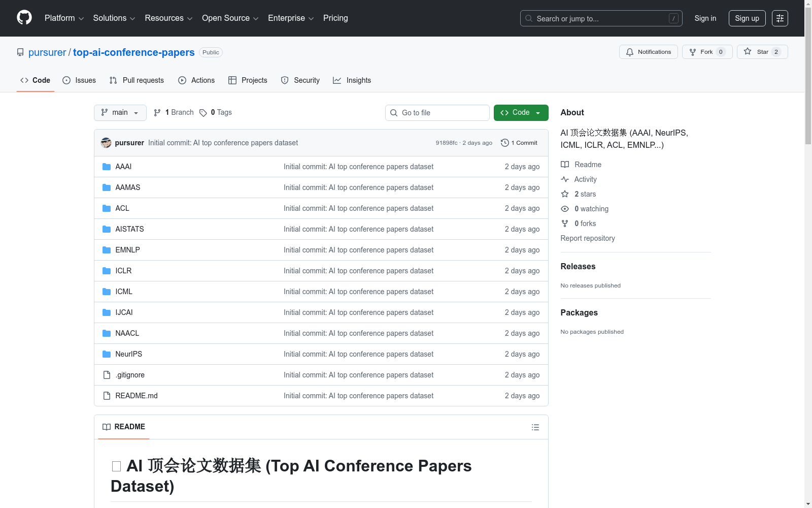
Task: Open the .gitignore file name
Action: 130,375
